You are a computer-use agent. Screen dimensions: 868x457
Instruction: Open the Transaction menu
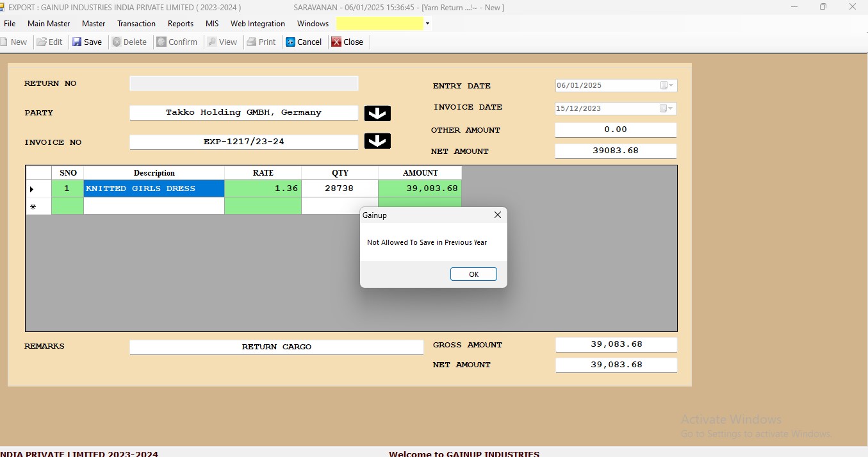click(x=136, y=24)
